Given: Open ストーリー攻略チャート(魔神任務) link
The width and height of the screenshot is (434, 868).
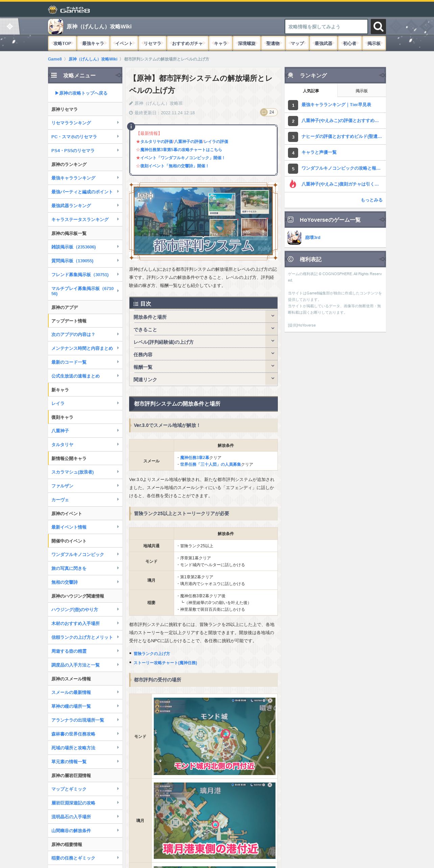Looking at the screenshot, I should tap(165, 663).
